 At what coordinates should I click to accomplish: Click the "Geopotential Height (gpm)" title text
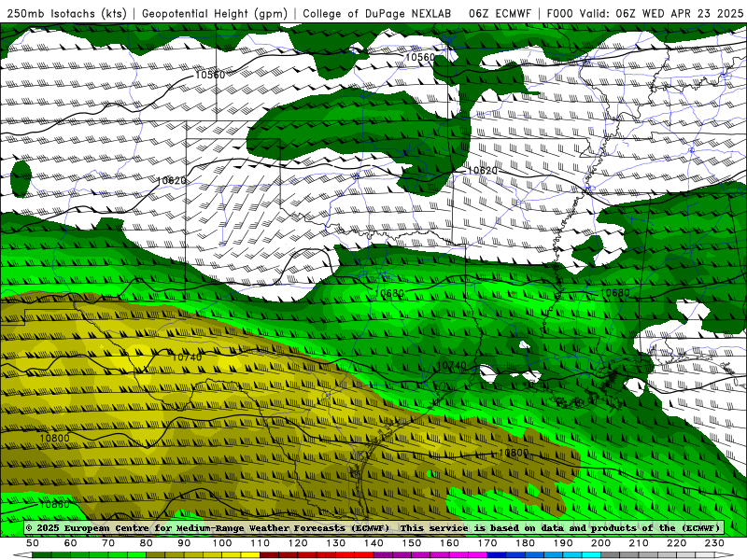click(x=215, y=13)
